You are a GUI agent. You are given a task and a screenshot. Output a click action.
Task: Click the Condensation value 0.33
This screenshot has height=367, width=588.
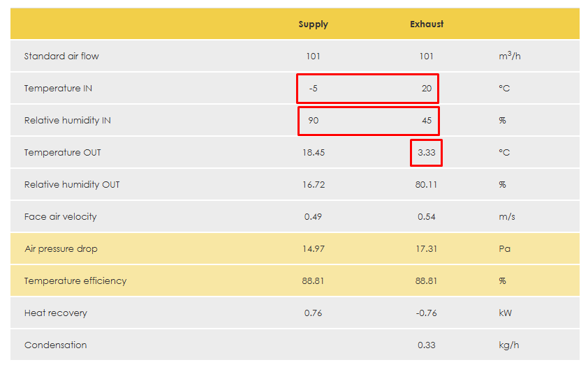(426, 345)
